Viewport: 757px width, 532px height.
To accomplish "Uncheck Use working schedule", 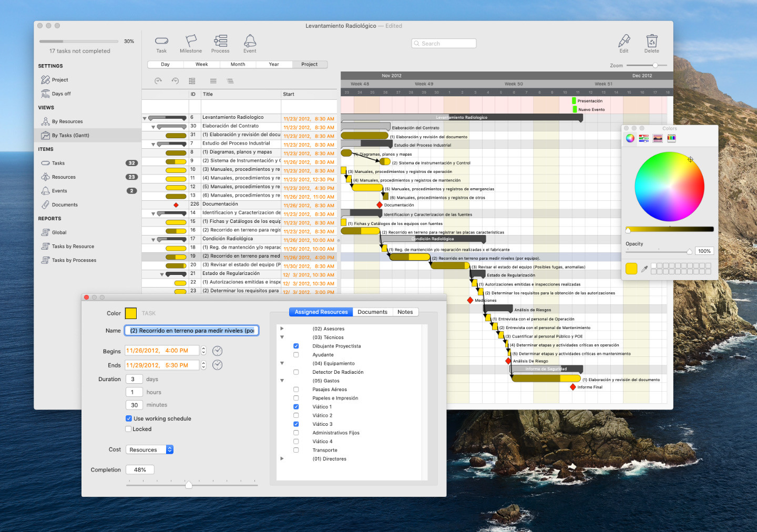I will coord(129,418).
